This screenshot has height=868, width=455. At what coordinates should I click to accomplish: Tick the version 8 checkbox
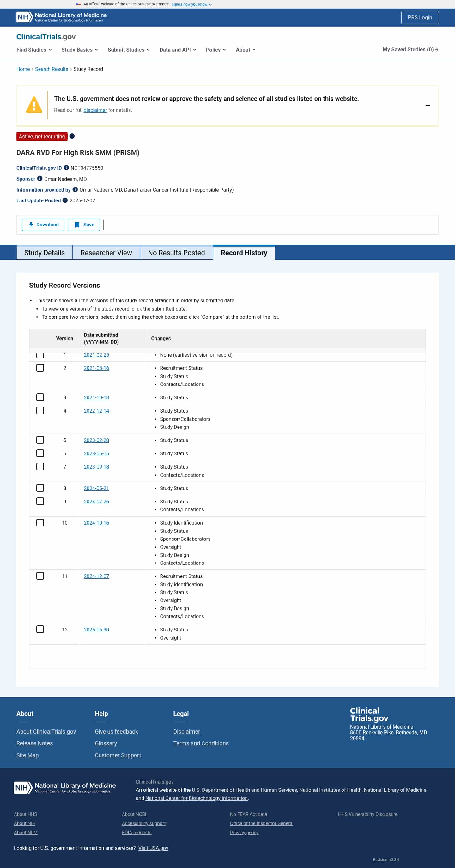[x=40, y=488]
